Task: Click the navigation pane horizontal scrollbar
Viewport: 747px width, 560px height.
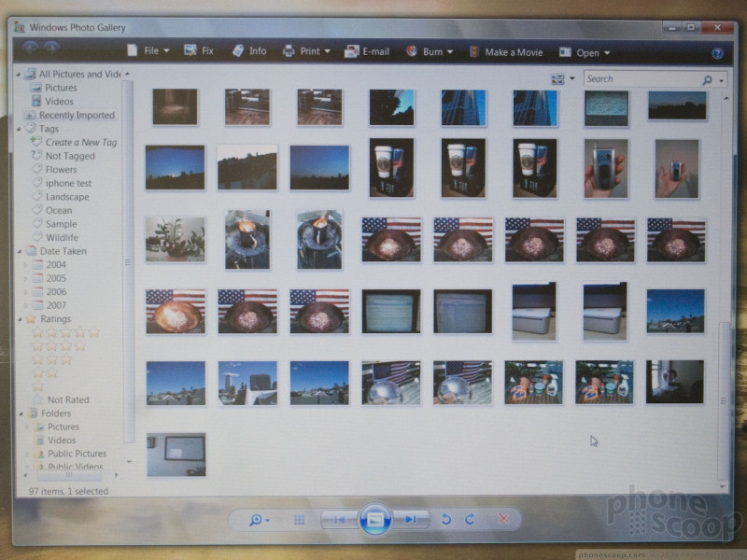Action: pyautogui.click(x=71, y=475)
